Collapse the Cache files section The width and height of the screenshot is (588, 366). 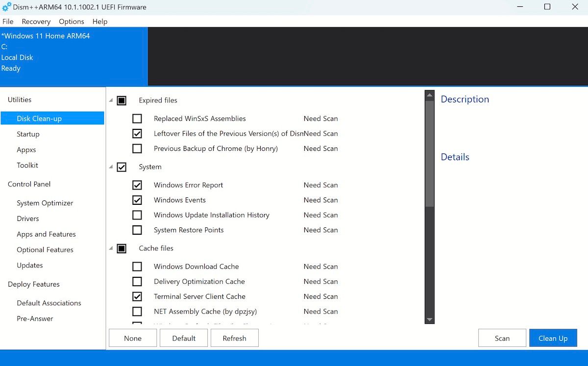coord(111,248)
